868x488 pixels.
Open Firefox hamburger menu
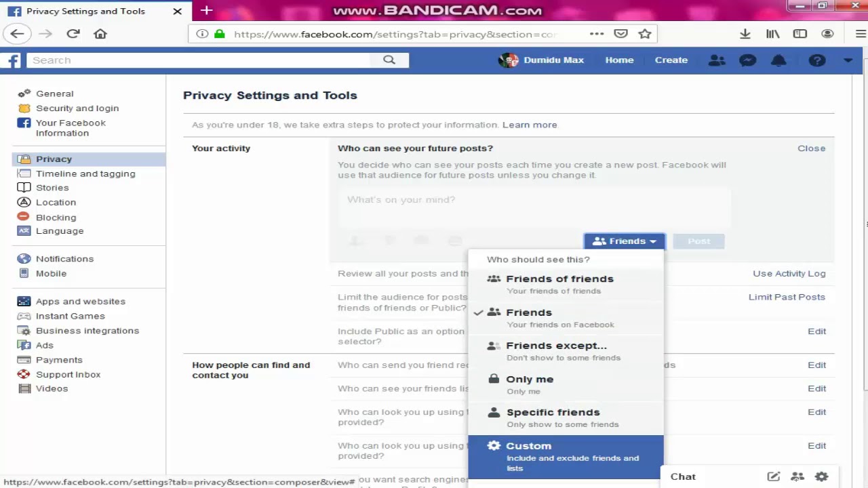pos(861,34)
